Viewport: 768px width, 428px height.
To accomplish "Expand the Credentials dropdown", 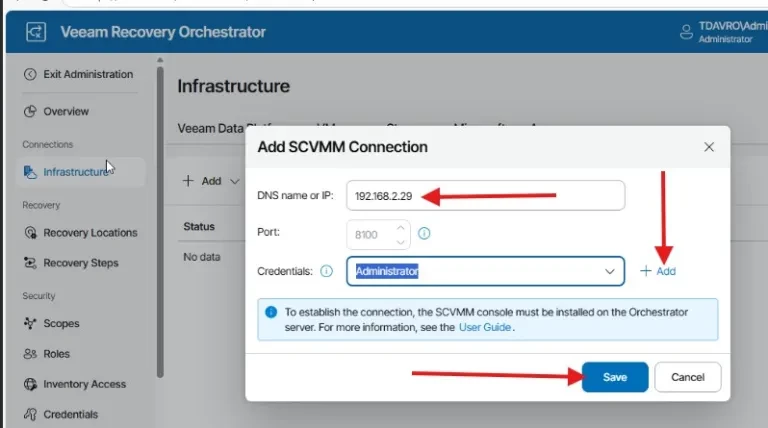I will pos(610,271).
